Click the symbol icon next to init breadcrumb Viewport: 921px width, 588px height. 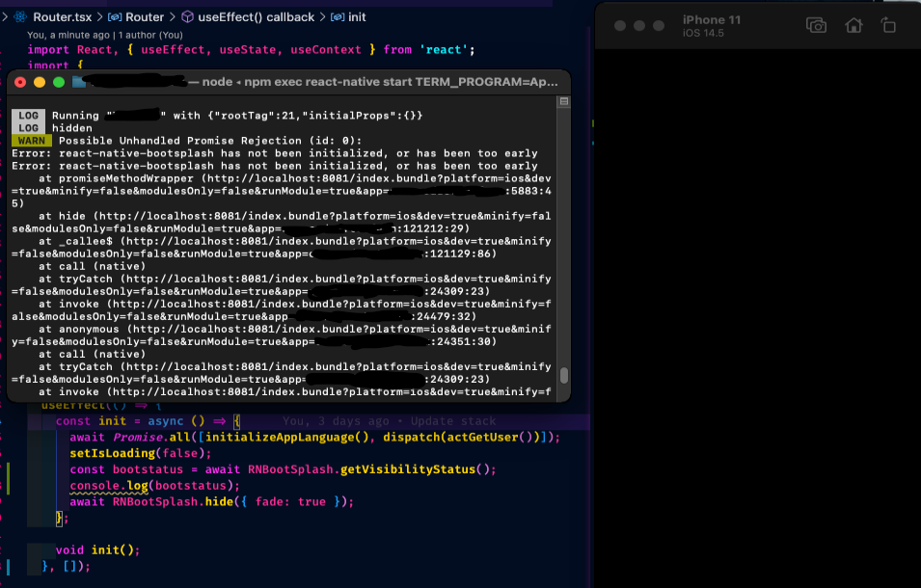(338, 17)
